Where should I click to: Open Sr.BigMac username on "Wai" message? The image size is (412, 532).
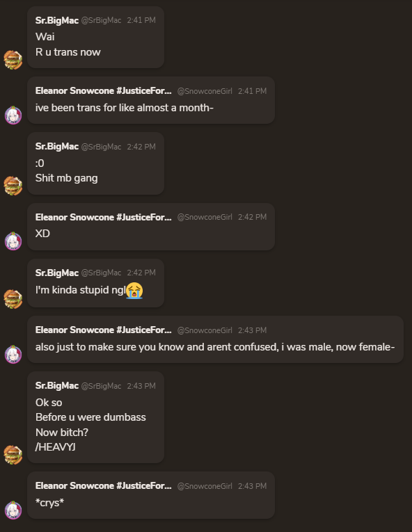tap(57, 20)
